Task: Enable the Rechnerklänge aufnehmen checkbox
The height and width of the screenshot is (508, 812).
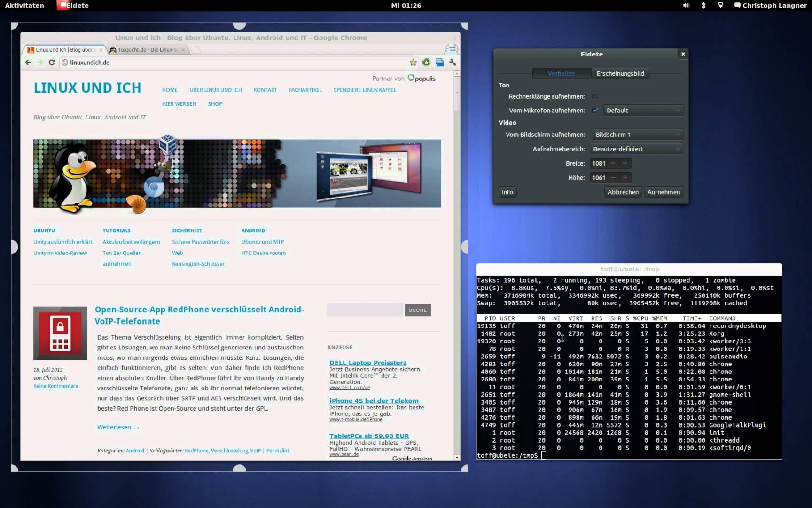Action: (x=595, y=96)
